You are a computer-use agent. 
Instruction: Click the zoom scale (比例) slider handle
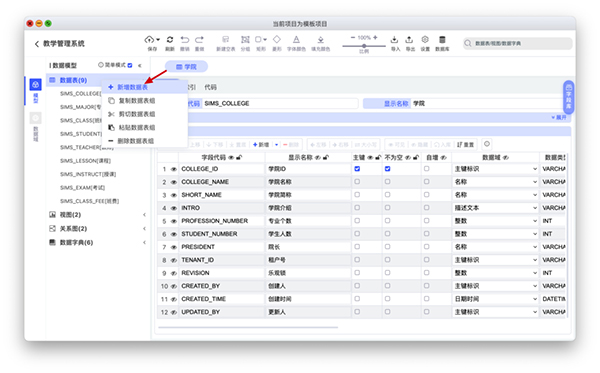(364, 46)
